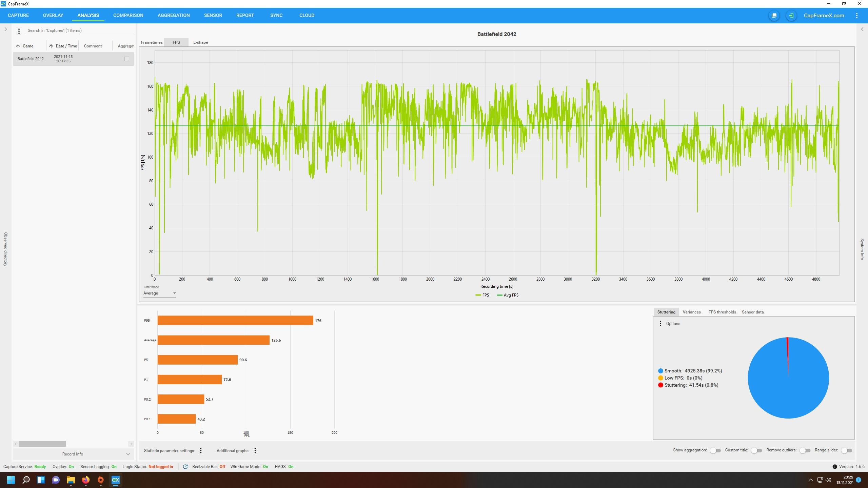Open the three-dot menu beside CapFrameX.com
Screen dimensions: 868x488
coord(857,16)
